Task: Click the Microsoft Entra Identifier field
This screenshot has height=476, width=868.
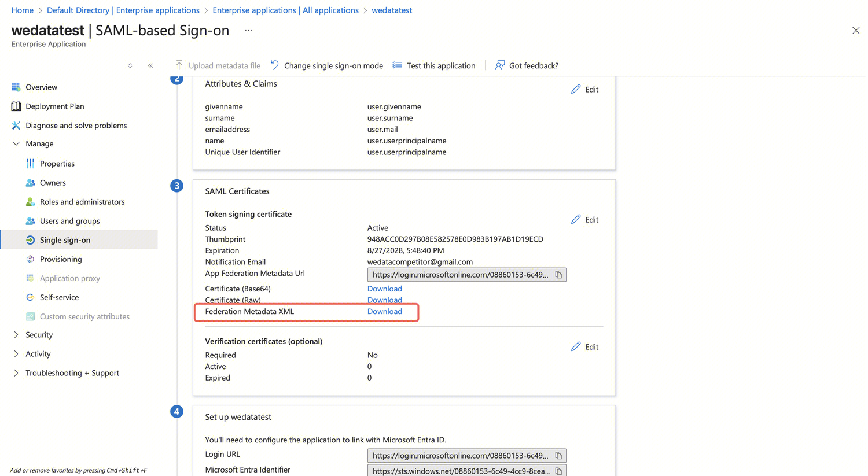Action: pos(461,471)
